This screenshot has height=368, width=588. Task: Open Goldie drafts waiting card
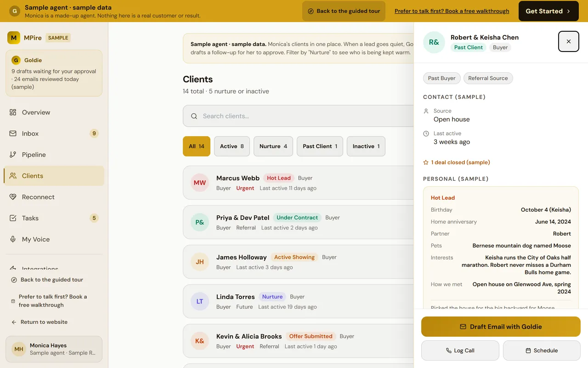(x=54, y=73)
